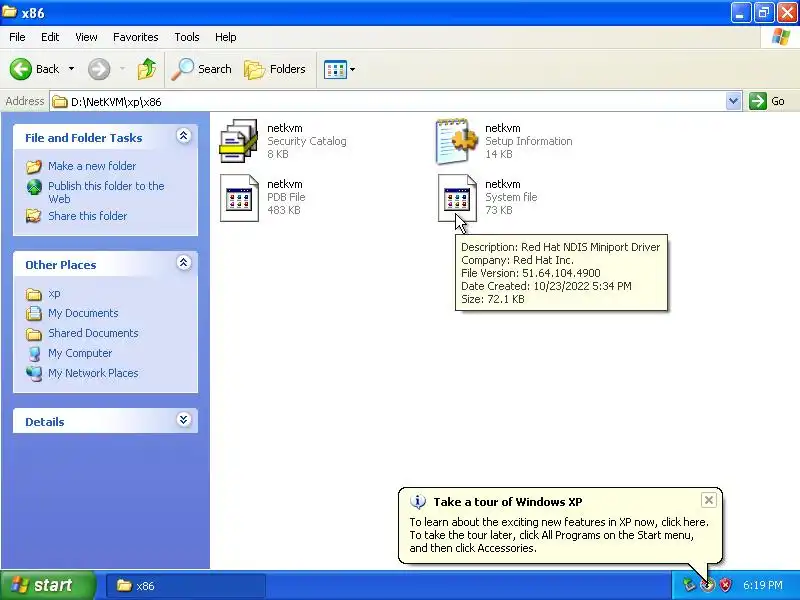Select the netkvm System file icon
This screenshot has height=600, width=800.
[457, 198]
